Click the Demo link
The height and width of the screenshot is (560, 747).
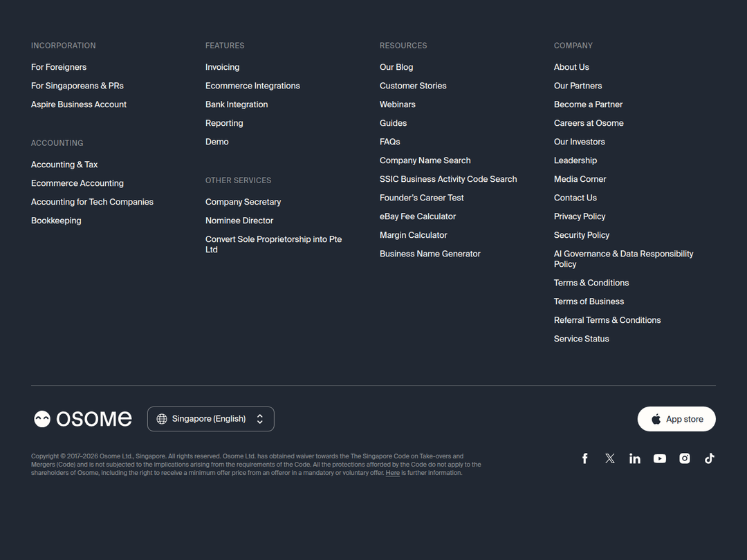[216, 142]
